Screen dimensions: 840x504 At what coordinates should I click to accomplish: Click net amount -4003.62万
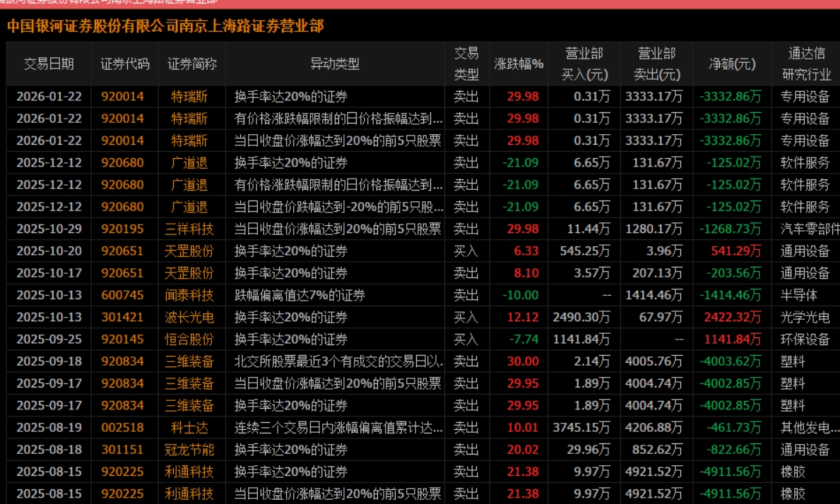point(730,361)
